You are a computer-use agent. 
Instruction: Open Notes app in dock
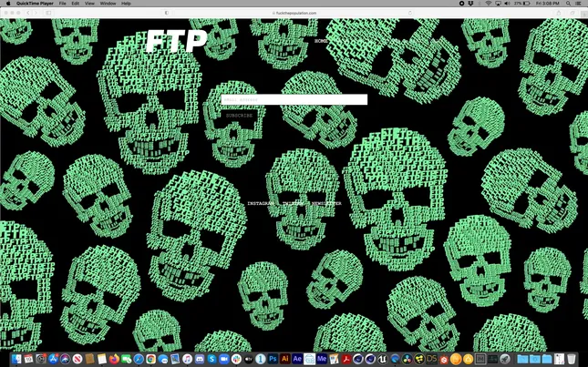pos(102,359)
